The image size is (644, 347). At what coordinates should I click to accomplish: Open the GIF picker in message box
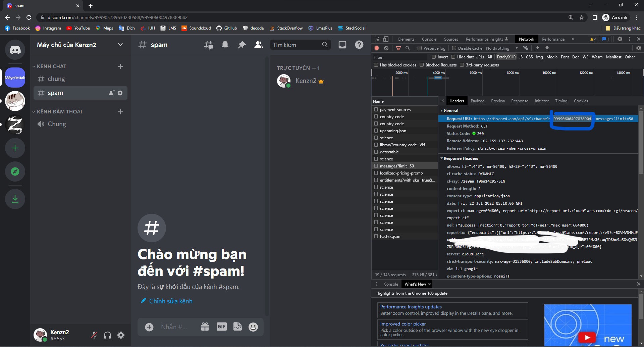point(221,326)
